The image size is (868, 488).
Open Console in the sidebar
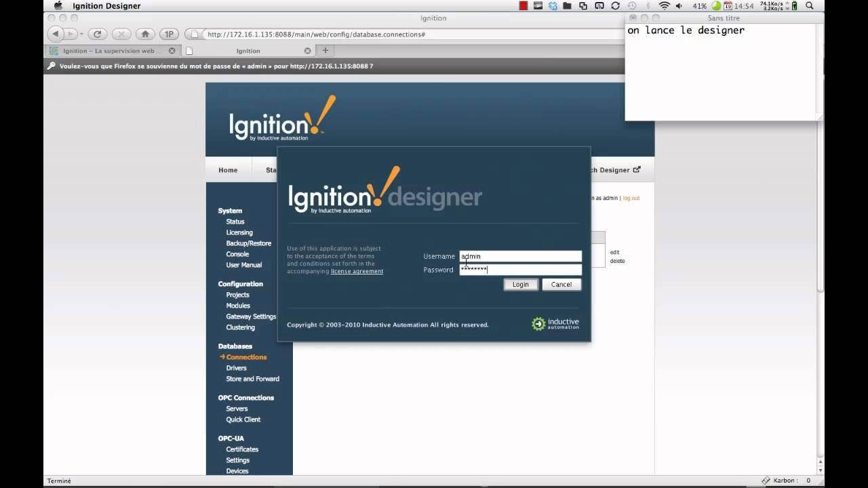point(237,254)
